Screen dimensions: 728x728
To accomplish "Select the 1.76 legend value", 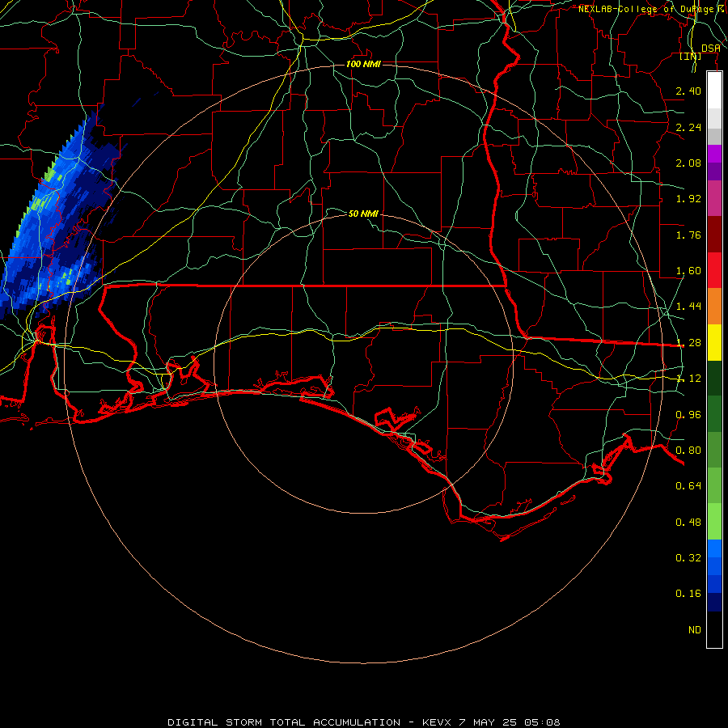I will pyautogui.click(x=688, y=235).
